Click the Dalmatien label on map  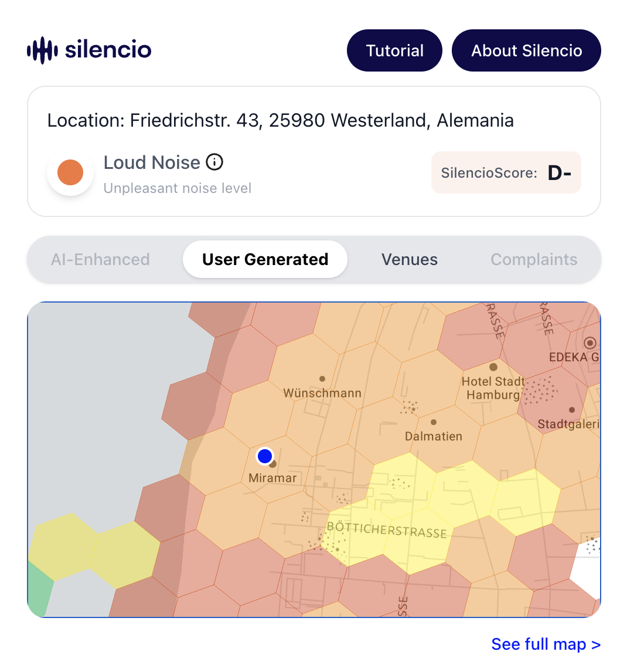coord(434,436)
